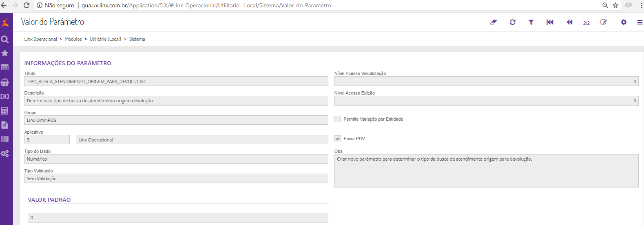Jump to the first record

coord(550,22)
